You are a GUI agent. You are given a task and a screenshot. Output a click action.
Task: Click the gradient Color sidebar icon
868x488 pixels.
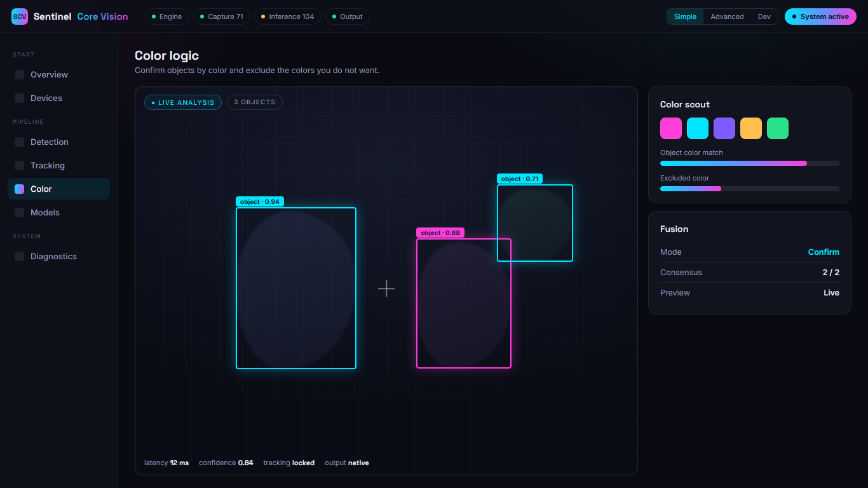coord(19,189)
